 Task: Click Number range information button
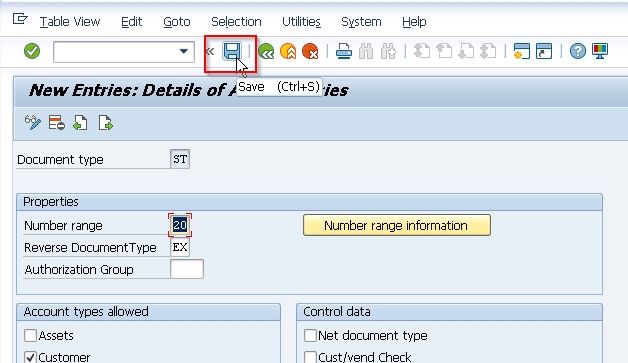click(x=397, y=225)
